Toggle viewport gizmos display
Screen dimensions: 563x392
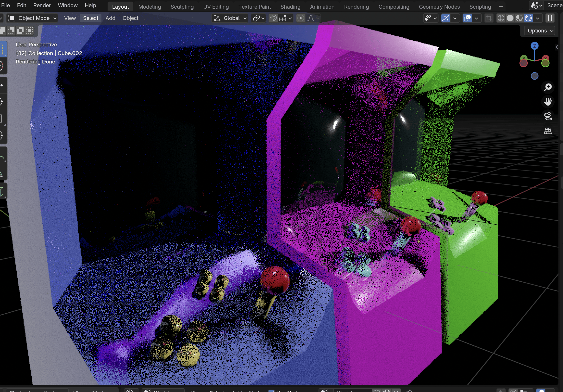[x=445, y=18]
